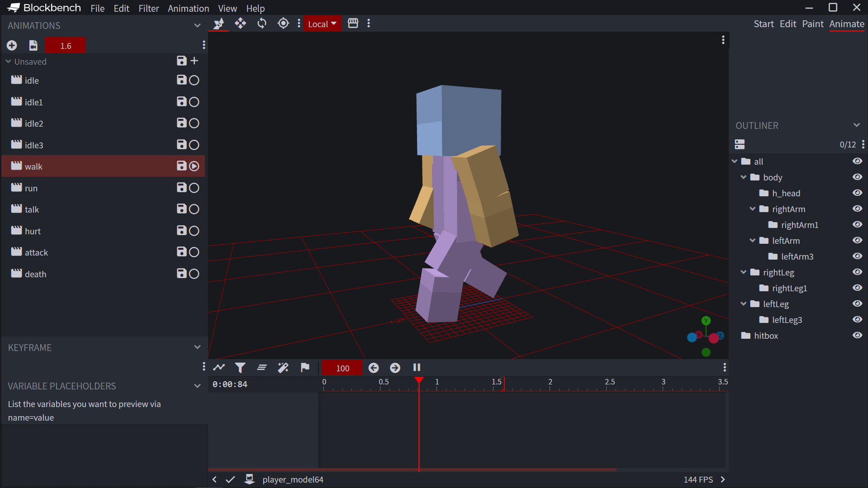
Task: Open the Edit menu in menu bar
Action: pos(121,8)
